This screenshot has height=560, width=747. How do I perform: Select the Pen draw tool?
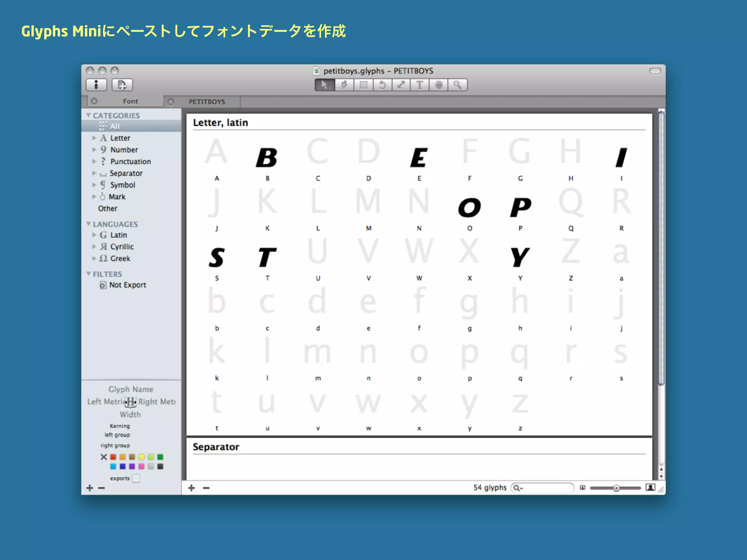pyautogui.click(x=344, y=85)
